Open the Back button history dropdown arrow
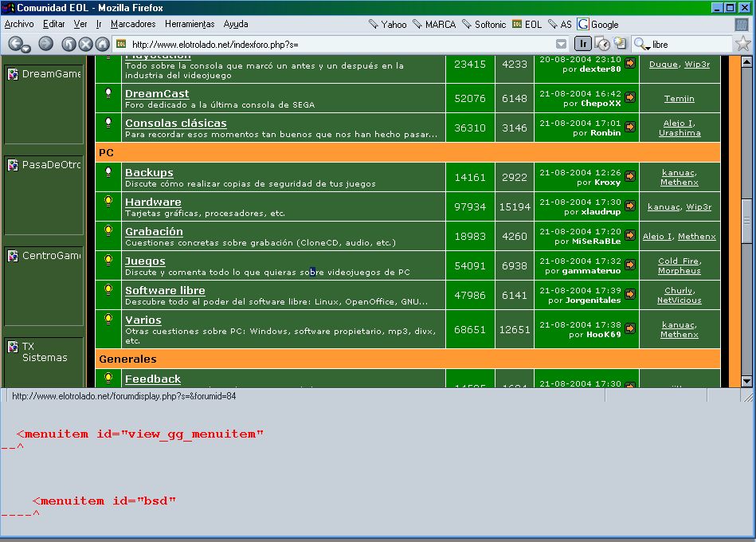The image size is (756, 542). [27, 49]
